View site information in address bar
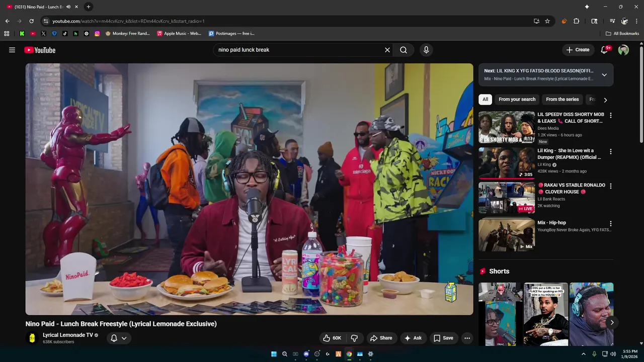Screen dimensions: 644x362 click(x=46, y=21)
